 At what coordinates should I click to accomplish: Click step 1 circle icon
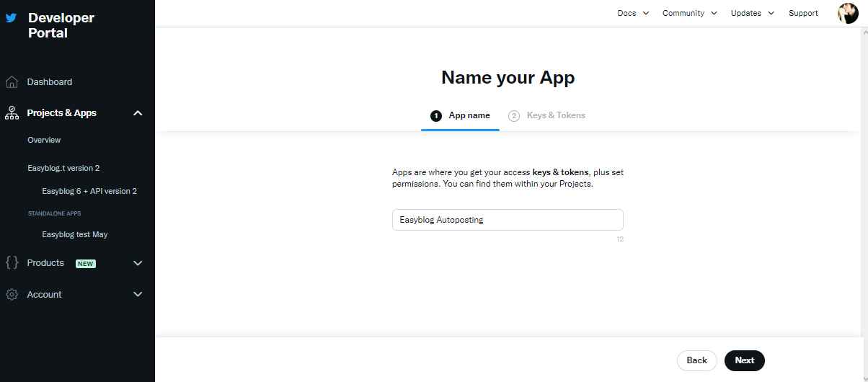435,115
